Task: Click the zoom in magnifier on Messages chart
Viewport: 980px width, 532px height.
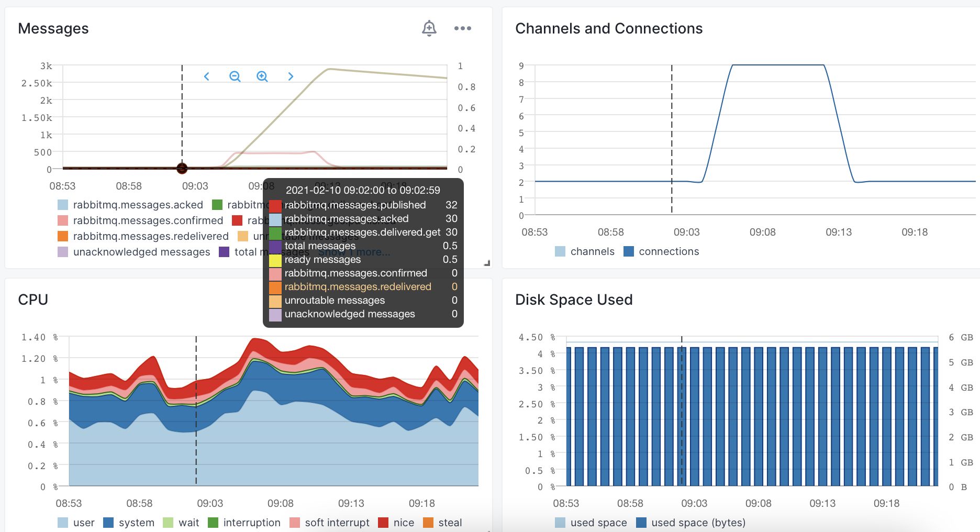Action: (262, 76)
